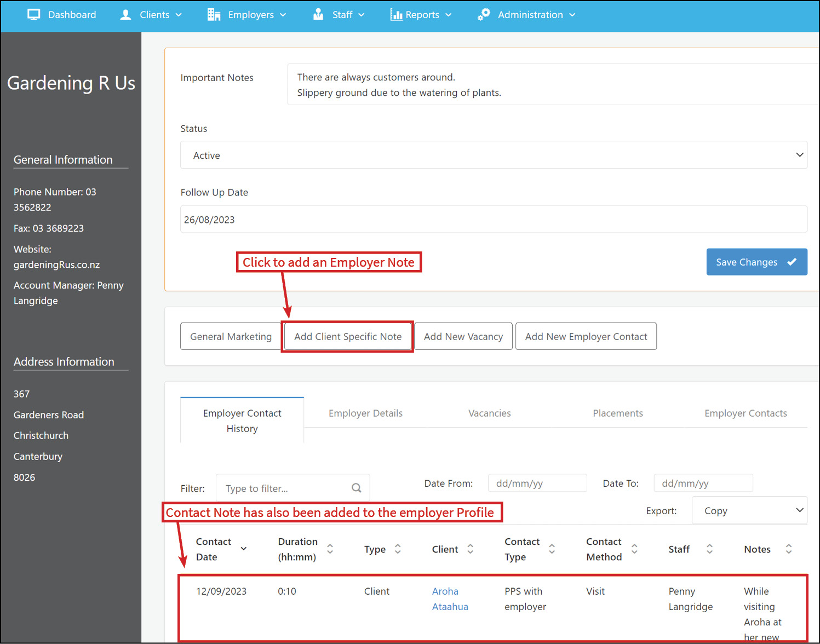
Task: Click Add Client Specific Note button
Action: (348, 337)
